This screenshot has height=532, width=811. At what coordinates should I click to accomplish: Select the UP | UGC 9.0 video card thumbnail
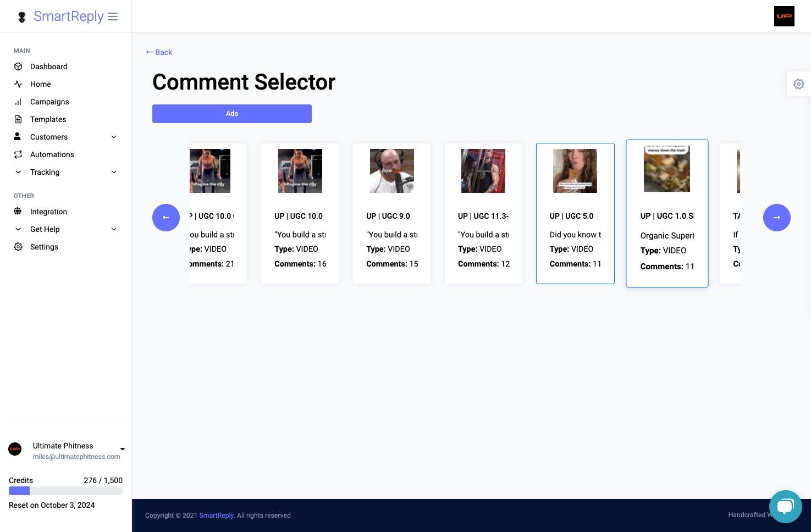pos(391,171)
